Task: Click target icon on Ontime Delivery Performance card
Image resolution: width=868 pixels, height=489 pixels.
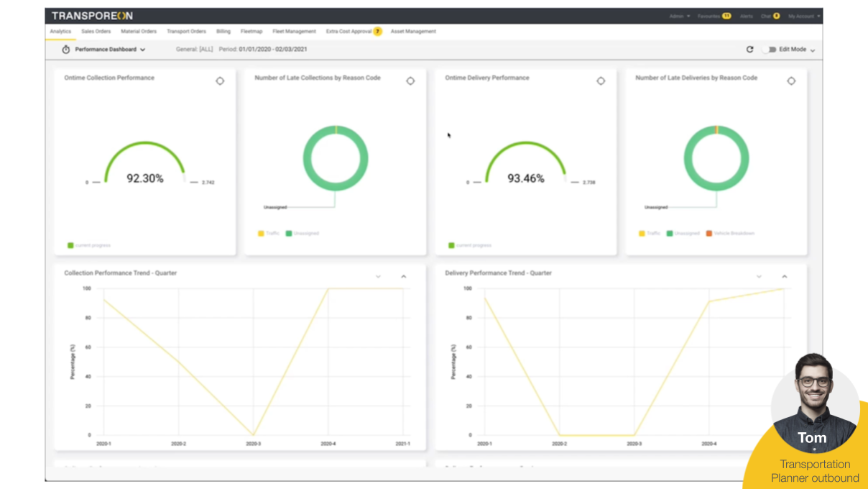Action: [601, 81]
